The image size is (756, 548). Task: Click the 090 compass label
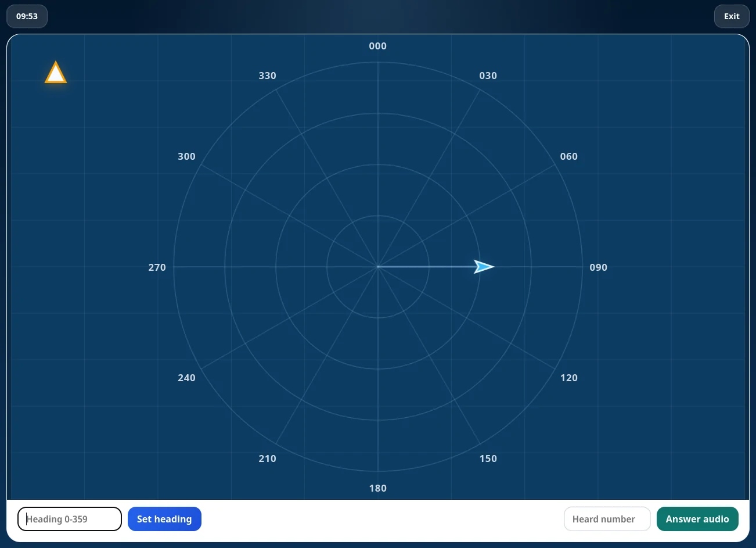(599, 267)
